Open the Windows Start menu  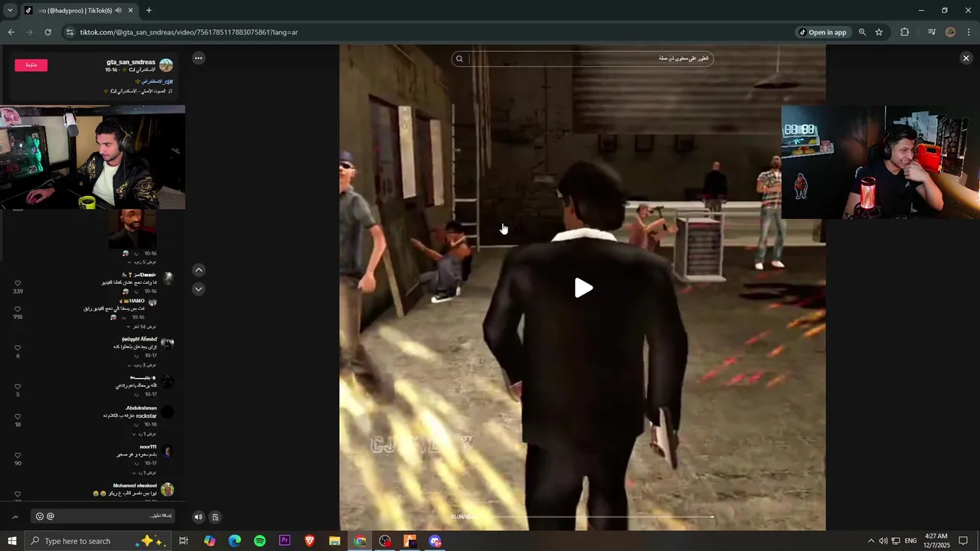(x=11, y=541)
